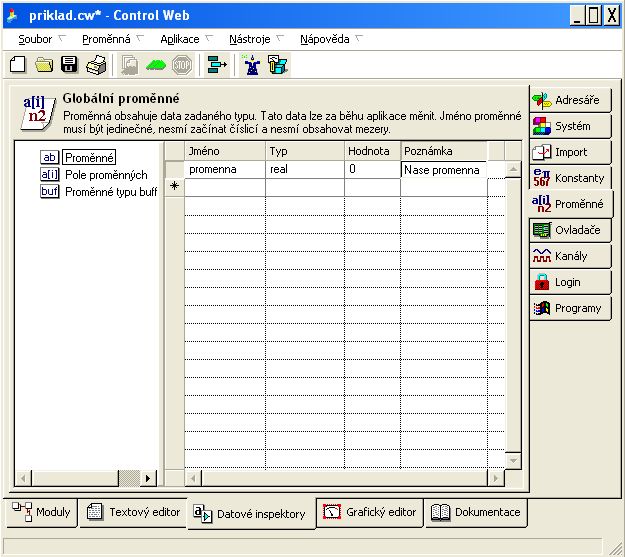Select the 'real' type cell
The height and width of the screenshot is (557, 625).
305,169
